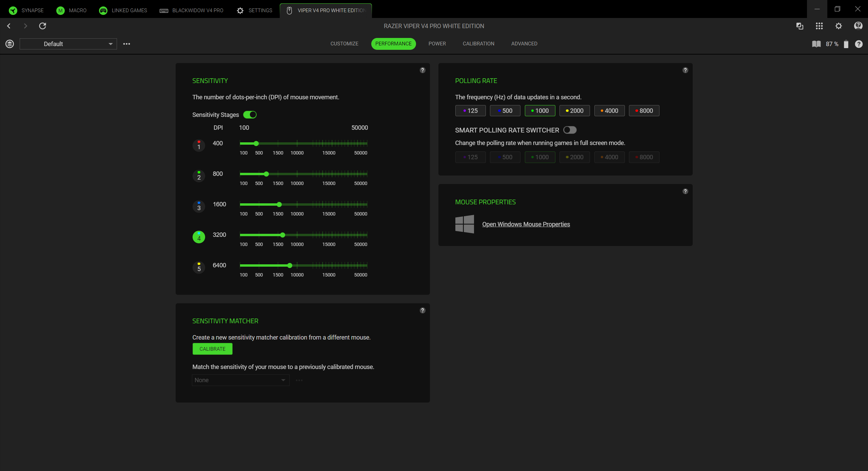Open the modules grid icon
The width and height of the screenshot is (868, 471).
coord(819,26)
